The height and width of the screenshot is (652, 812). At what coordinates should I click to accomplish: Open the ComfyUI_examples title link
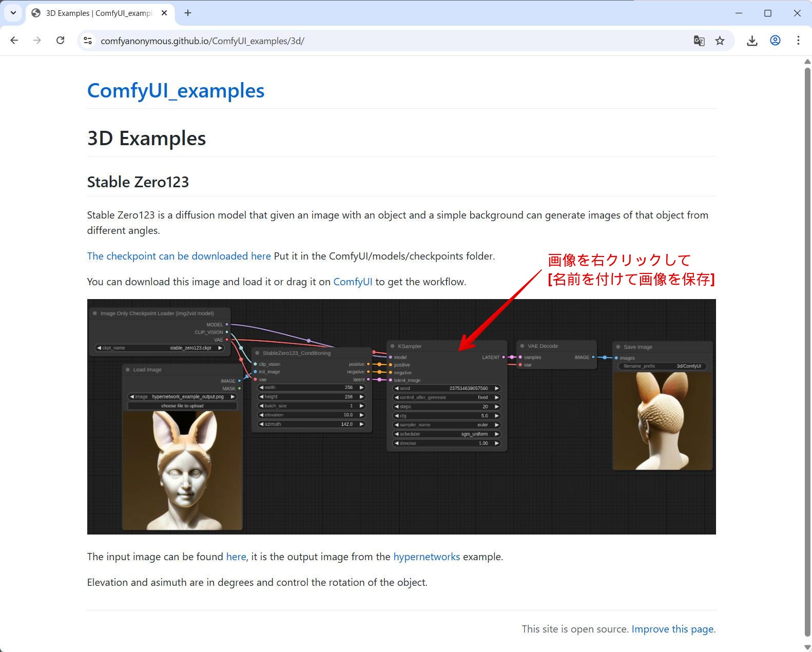[176, 91]
